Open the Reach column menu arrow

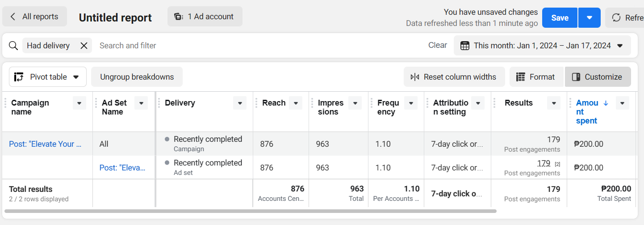[295, 103]
